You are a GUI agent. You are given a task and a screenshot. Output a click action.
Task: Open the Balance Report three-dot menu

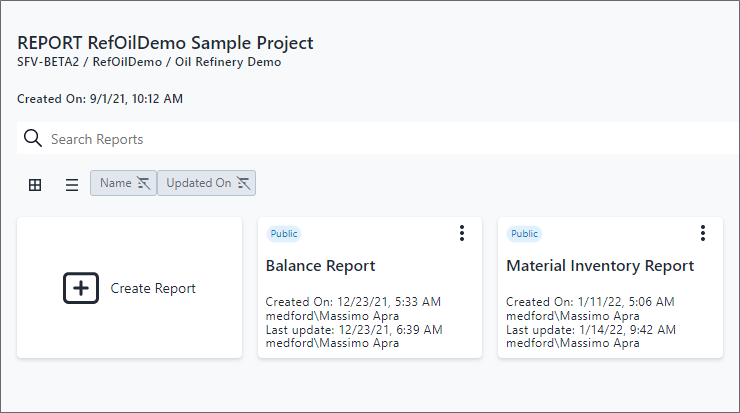pyautogui.click(x=462, y=233)
